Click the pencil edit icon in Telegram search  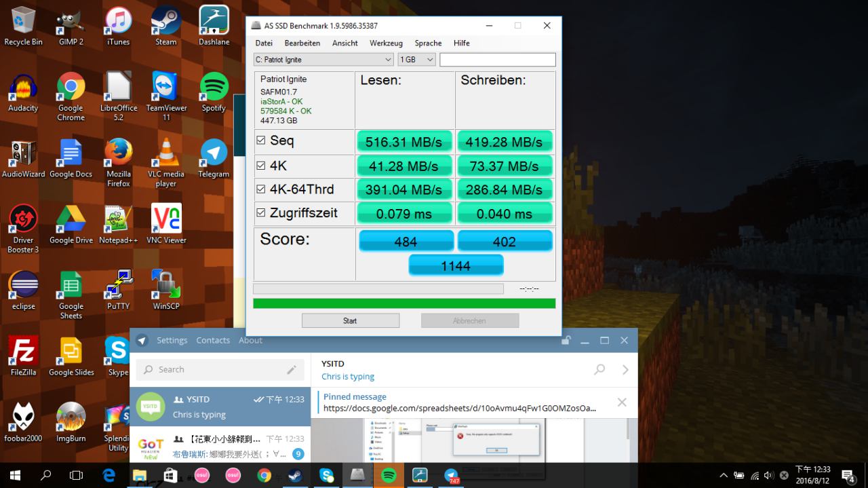pos(292,370)
